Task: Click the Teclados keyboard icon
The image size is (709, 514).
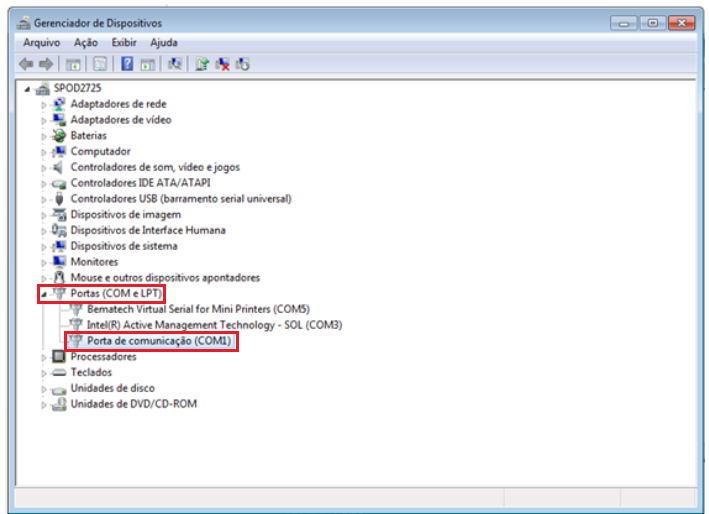Action: [x=59, y=373]
